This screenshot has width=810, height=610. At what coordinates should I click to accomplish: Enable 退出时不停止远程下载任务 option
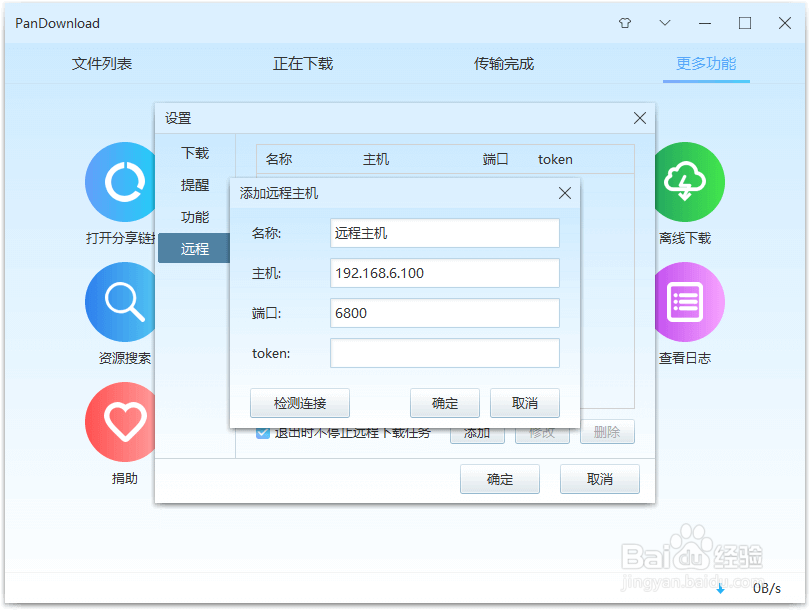point(262,432)
